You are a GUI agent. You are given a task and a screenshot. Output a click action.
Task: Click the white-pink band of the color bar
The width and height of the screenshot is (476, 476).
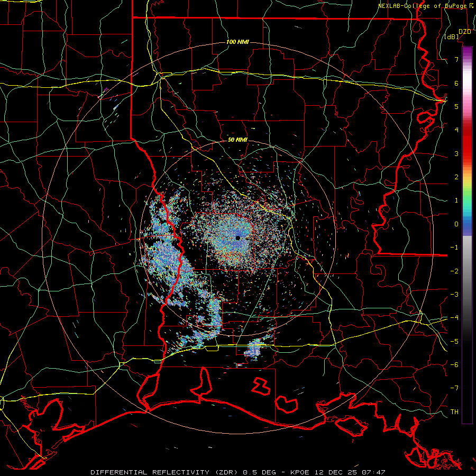[x=467, y=82]
